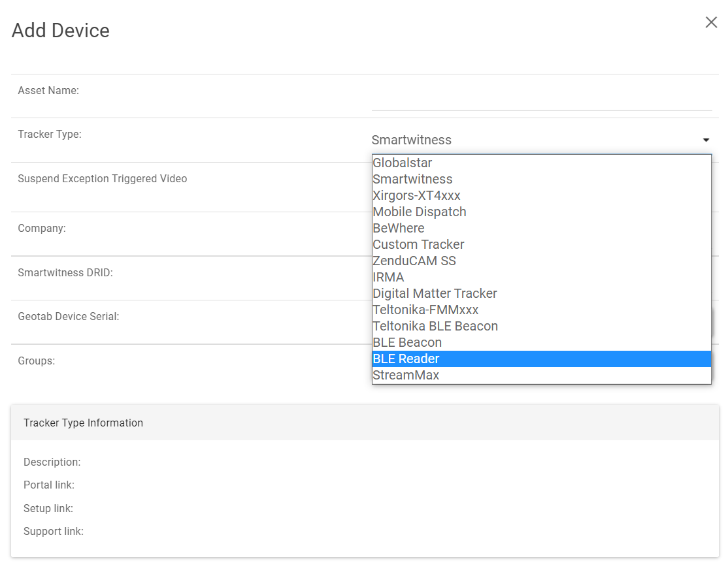Choose Teltonika-FMMxxx tracker type
The width and height of the screenshot is (728, 563).
pos(541,310)
